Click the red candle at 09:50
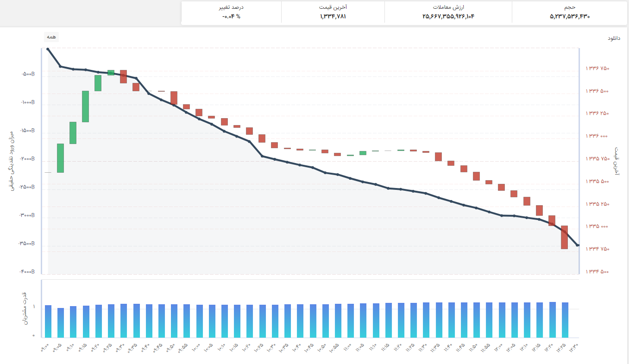The width and height of the screenshot is (629, 364). (174, 98)
